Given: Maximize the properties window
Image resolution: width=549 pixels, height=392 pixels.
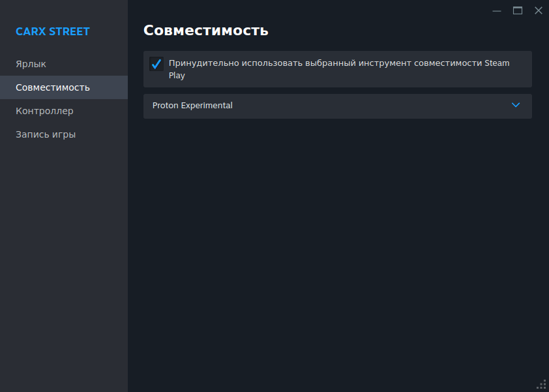Looking at the screenshot, I should tap(518, 11).
